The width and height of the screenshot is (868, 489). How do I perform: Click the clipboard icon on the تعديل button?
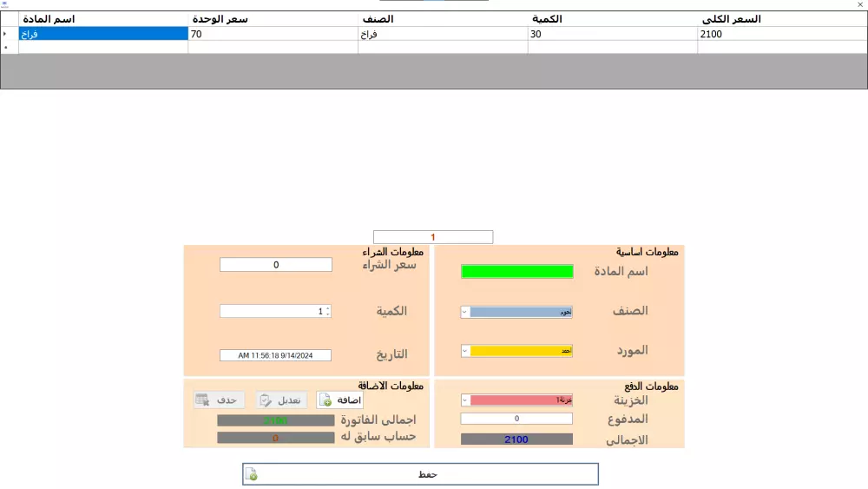(x=265, y=400)
